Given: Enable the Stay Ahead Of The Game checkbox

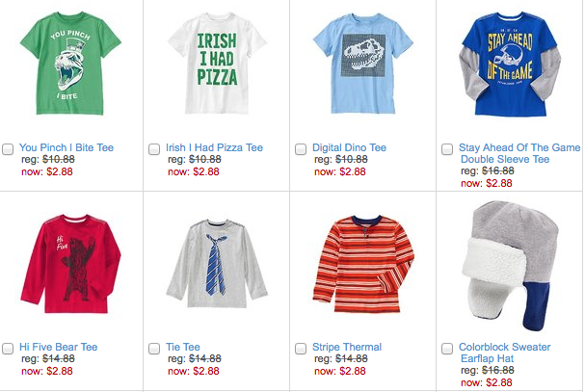Looking at the screenshot, I should point(447,149).
